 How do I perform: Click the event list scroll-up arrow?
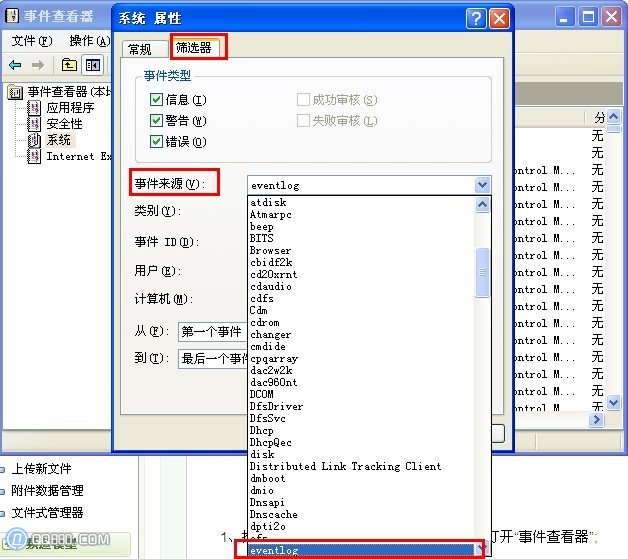point(614,117)
